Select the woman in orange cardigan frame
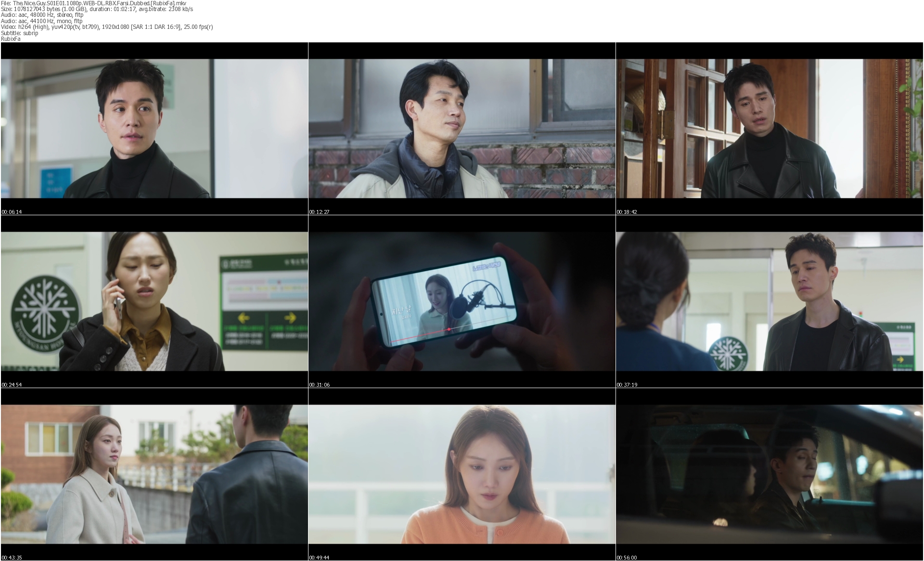 (x=462, y=474)
